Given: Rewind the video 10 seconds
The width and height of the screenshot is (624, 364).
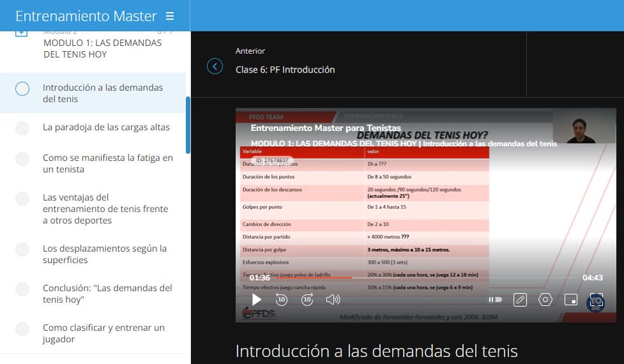Looking at the screenshot, I should click(282, 300).
